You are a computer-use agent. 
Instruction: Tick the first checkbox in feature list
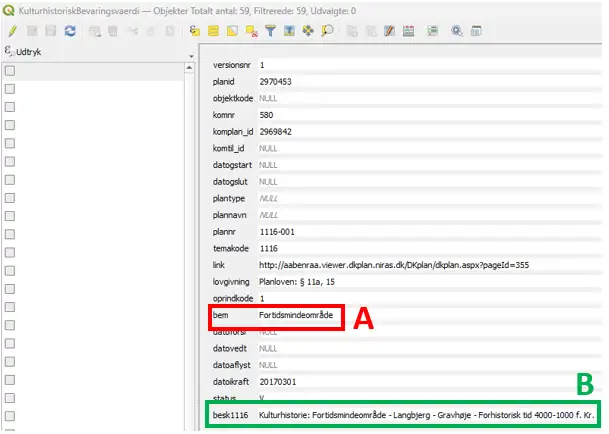[x=10, y=70]
